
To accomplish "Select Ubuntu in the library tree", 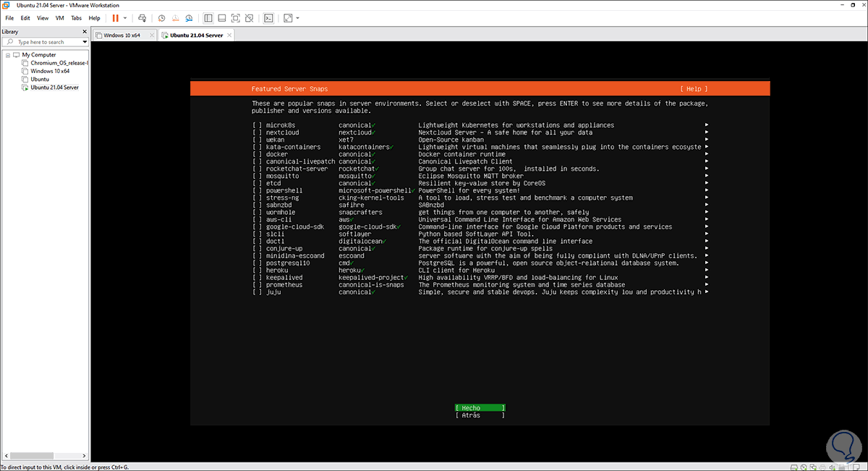I will [39, 79].
